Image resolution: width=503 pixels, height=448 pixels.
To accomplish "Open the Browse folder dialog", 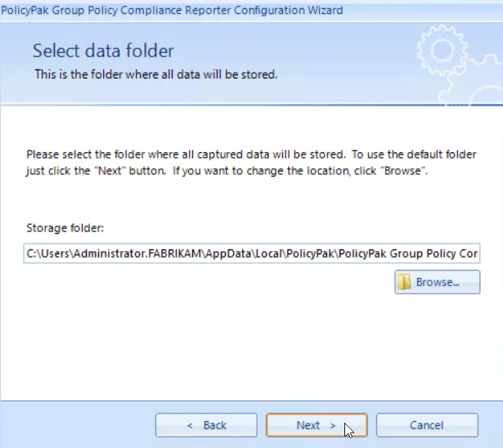I will pyautogui.click(x=438, y=282).
